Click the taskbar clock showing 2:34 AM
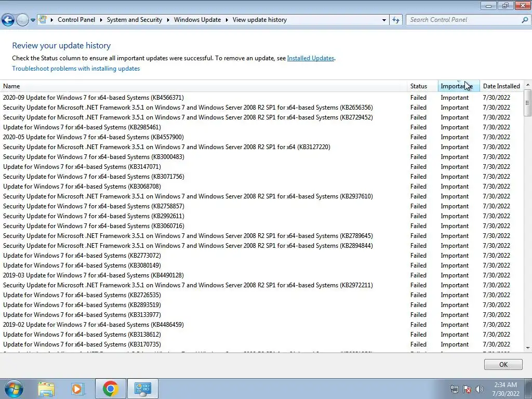Viewport: 532px width, 399px height. (x=506, y=389)
